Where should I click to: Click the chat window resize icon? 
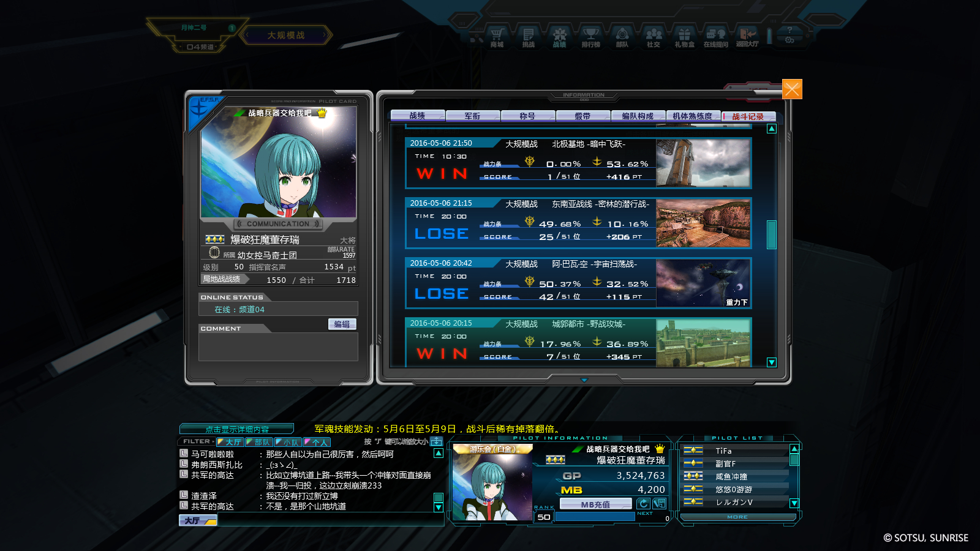(436, 441)
